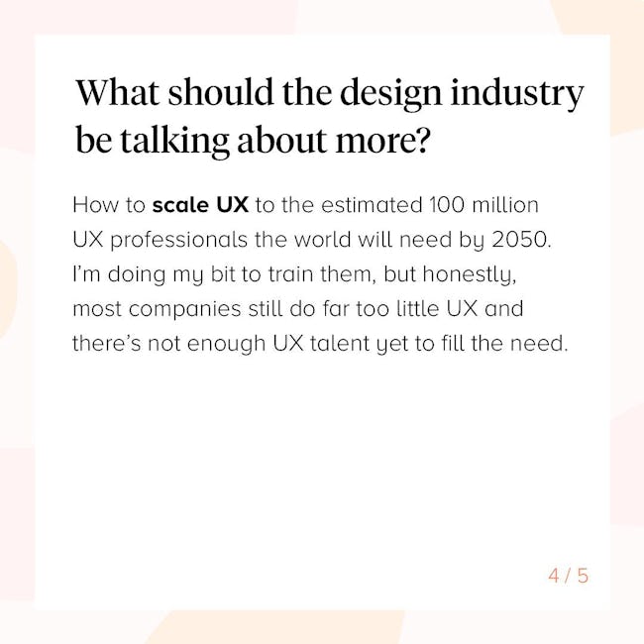Select the word 'industry' in the heading
The image size is (644, 644).
click(x=517, y=94)
